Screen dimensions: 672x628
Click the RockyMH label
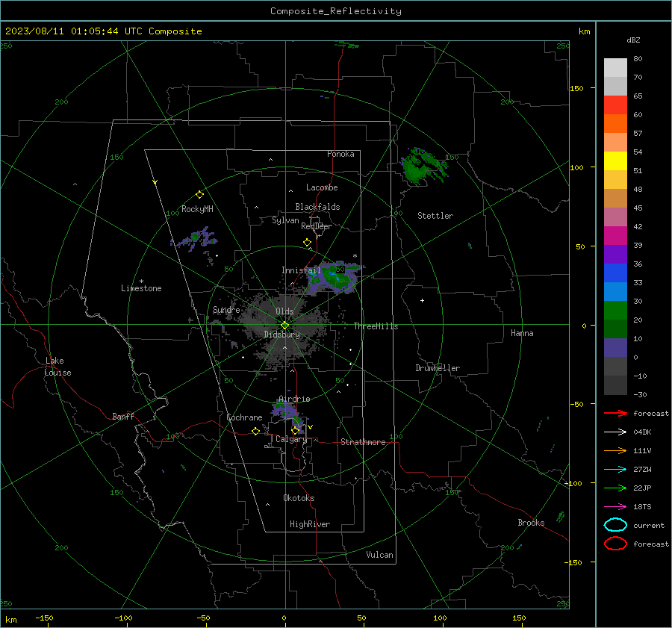197,209
